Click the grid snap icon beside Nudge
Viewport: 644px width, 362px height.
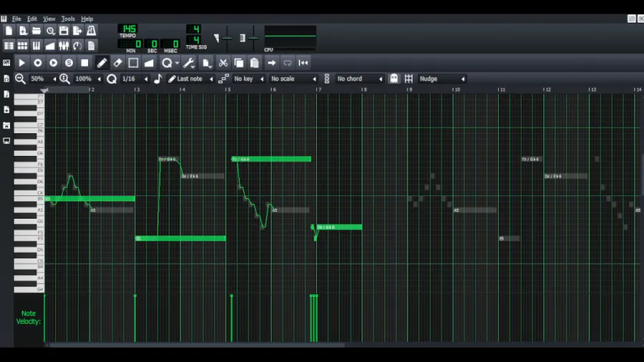click(x=409, y=79)
